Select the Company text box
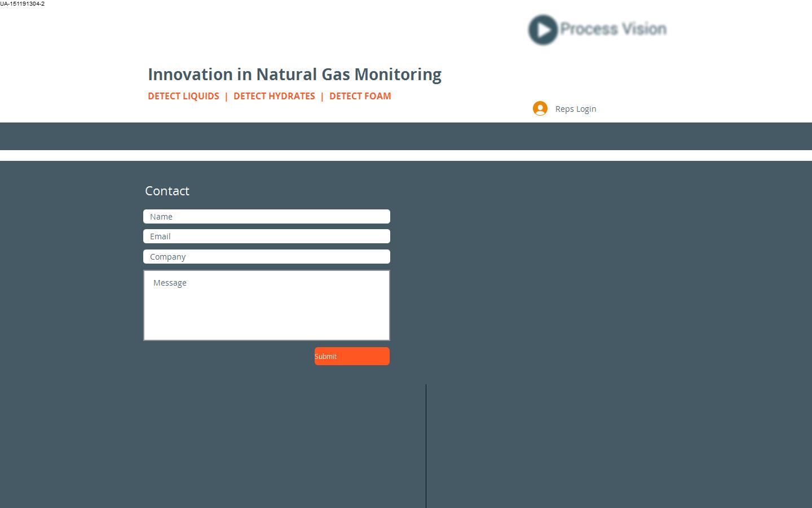Viewport: 812px width, 508px height. pyautogui.click(x=266, y=257)
